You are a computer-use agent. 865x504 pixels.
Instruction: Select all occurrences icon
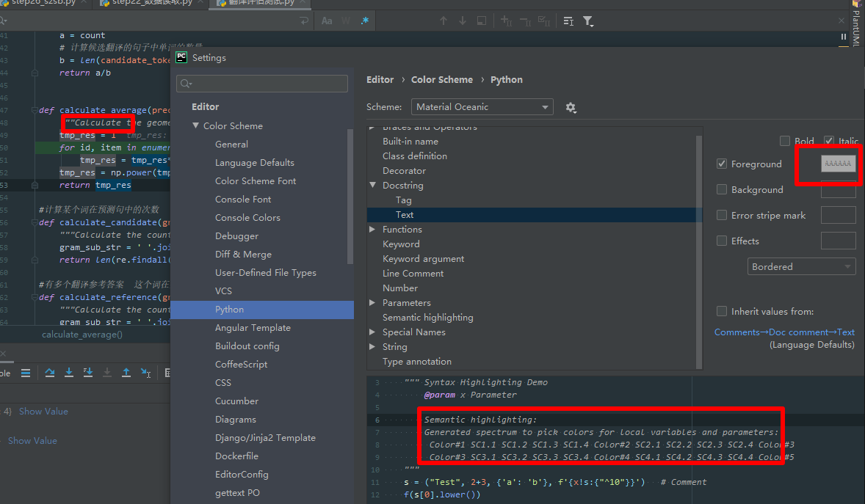coord(544,21)
